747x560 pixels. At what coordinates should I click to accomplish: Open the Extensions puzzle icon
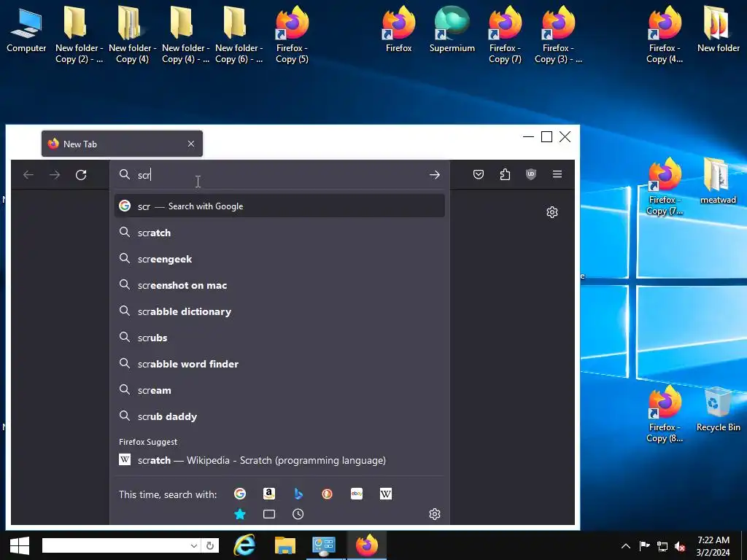pos(505,174)
